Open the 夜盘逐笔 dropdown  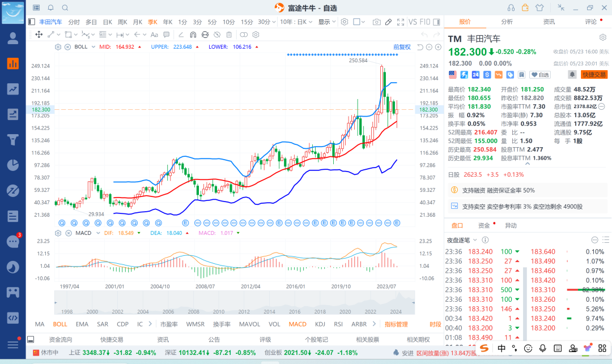pos(462,240)
